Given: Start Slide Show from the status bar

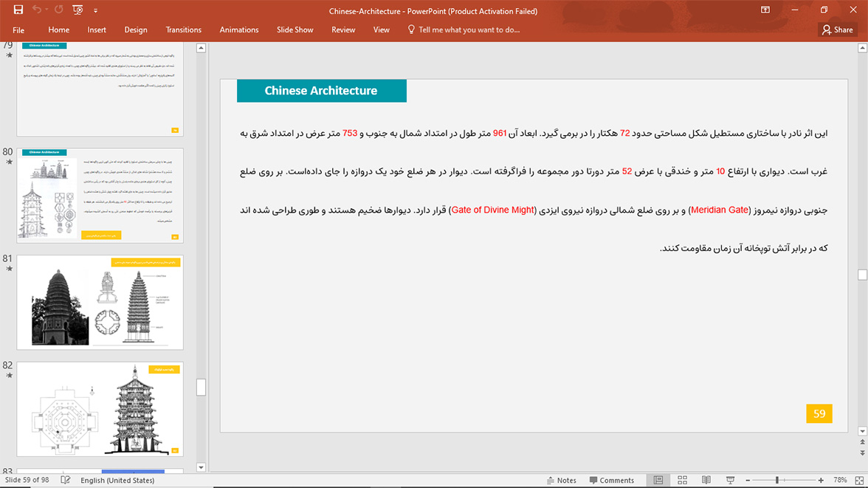Looking at the screenshot, I should pos(730,480).
